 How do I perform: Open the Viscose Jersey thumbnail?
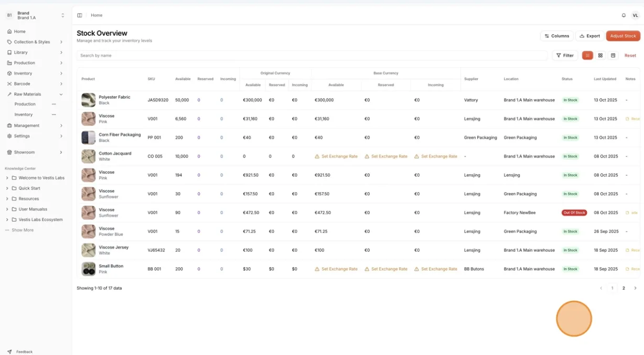tap(89, 250)
